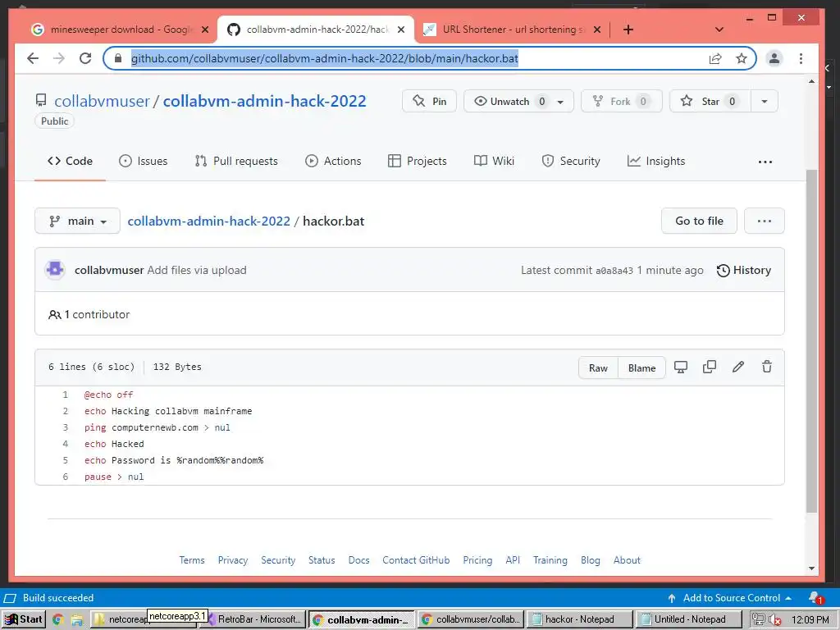Click the page vertical scrollbar thumb
Viewport: 840px width, 630px height.
(811, 340)
